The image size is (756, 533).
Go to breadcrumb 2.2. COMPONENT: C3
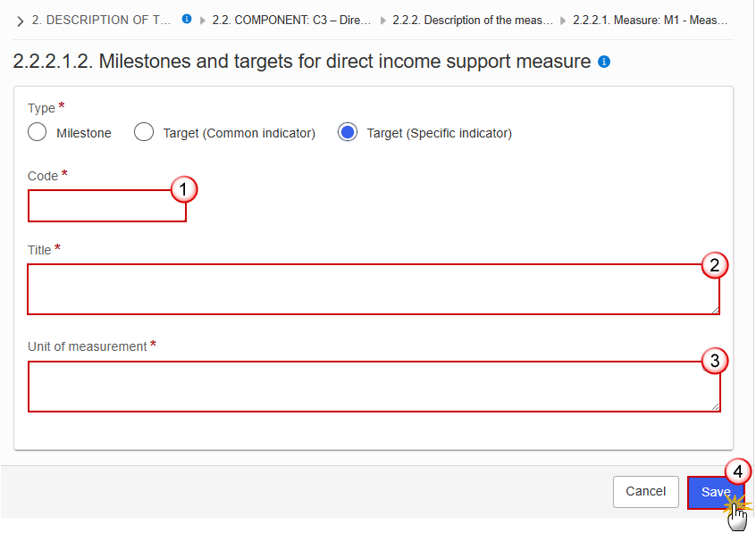[x=291, y=21]
